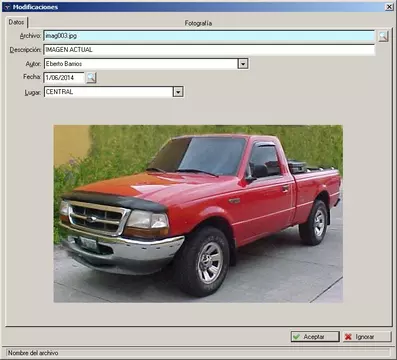This screenshot has height=360, width=397.
Task: Click the Descripción field with IMAGEN ACTUAL
Action: [209, 50]
